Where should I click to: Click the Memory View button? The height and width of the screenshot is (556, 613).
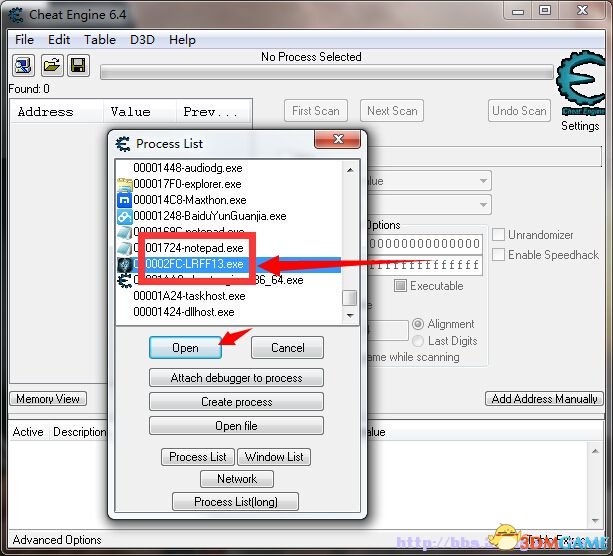coord(48,398)
